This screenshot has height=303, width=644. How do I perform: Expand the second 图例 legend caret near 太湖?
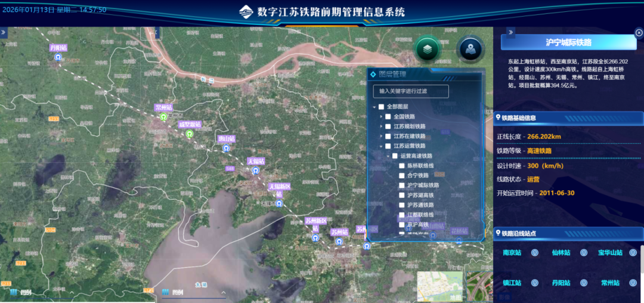[x=224, y=292]
